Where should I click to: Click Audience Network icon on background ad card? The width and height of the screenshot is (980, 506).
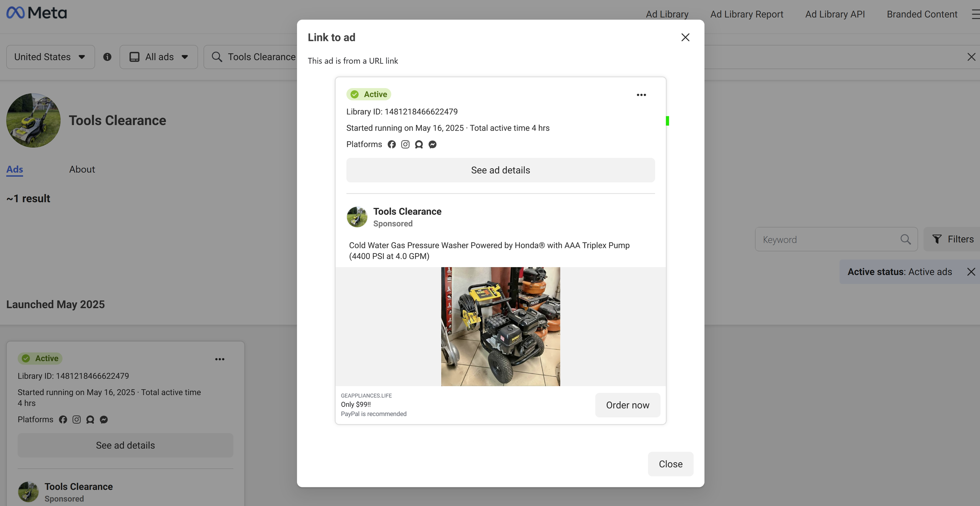tap(90, 419)
